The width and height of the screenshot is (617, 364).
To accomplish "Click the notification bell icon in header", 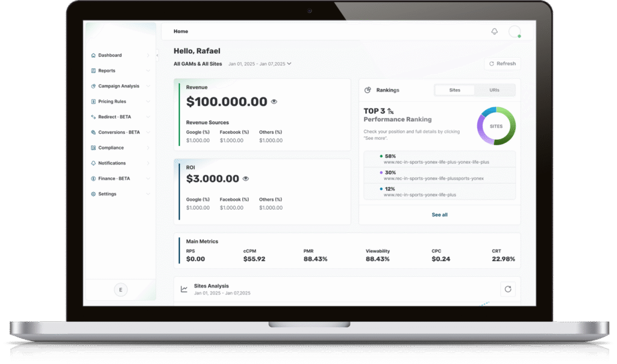I will click(495, 31).
